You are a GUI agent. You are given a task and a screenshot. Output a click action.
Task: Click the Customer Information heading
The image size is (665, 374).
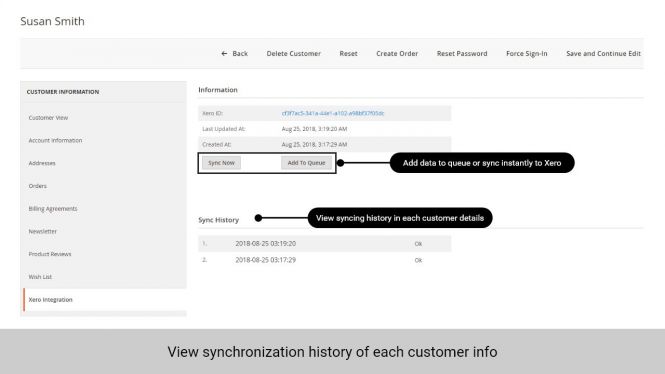click(63, 92)
